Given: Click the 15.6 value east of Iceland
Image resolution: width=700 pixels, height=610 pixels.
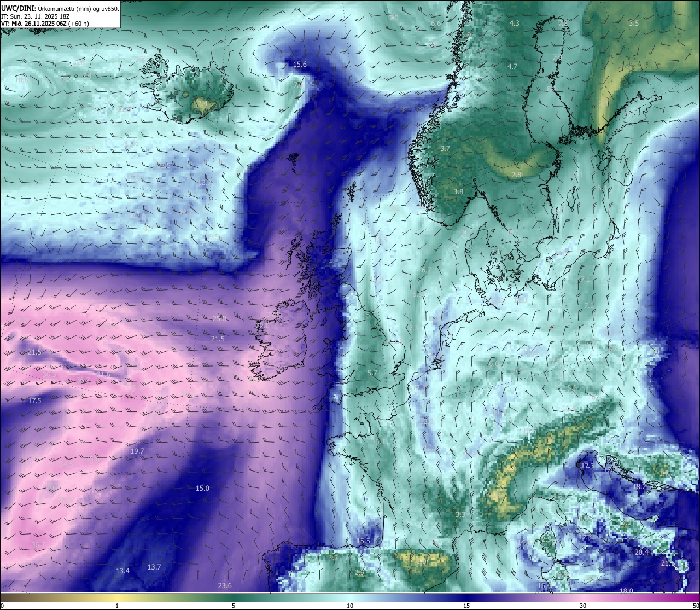Looking at the screenshot, I should 300,65.
